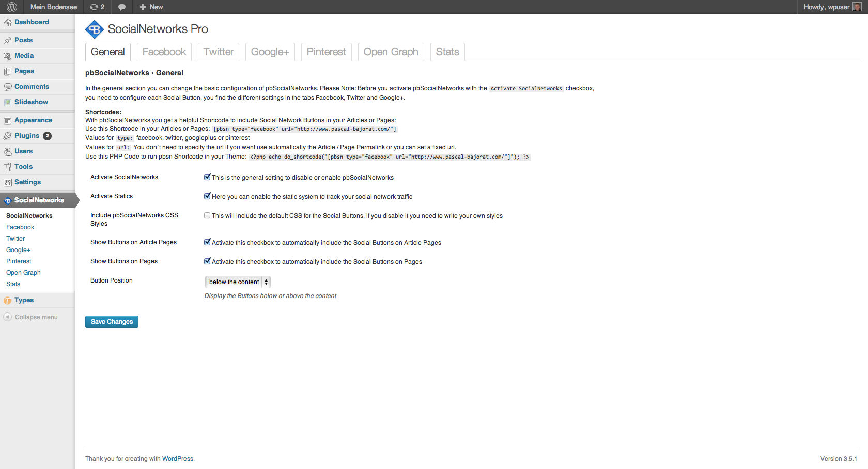
Task: Open the Button Position dropdown
Action: point(238,282)
